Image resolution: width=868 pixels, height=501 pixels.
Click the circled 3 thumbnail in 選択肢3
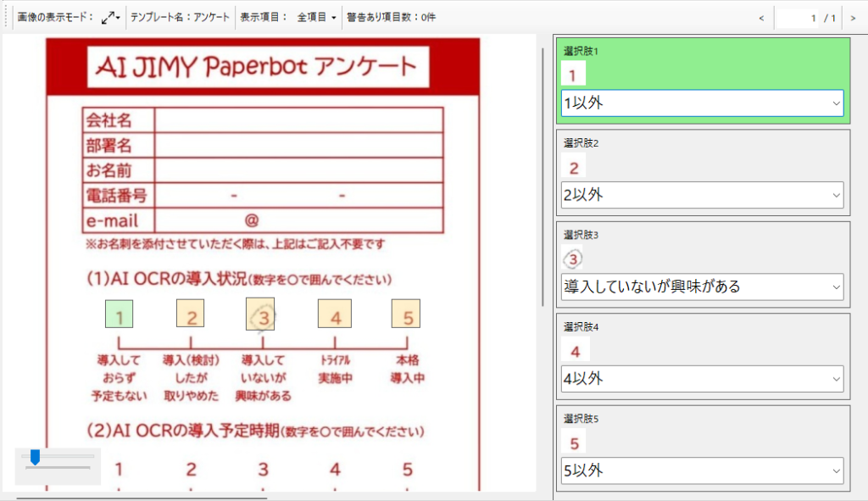573,259
